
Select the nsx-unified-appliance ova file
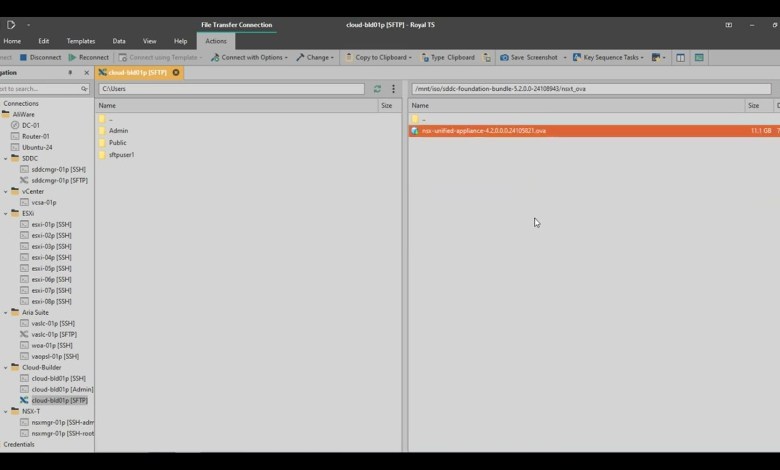[x=594, y=131]
